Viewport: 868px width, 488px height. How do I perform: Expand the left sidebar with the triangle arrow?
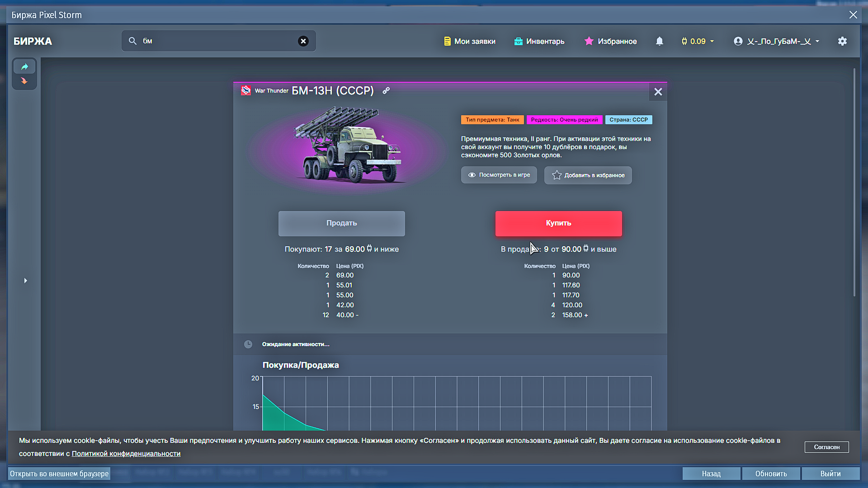[25, 281]
